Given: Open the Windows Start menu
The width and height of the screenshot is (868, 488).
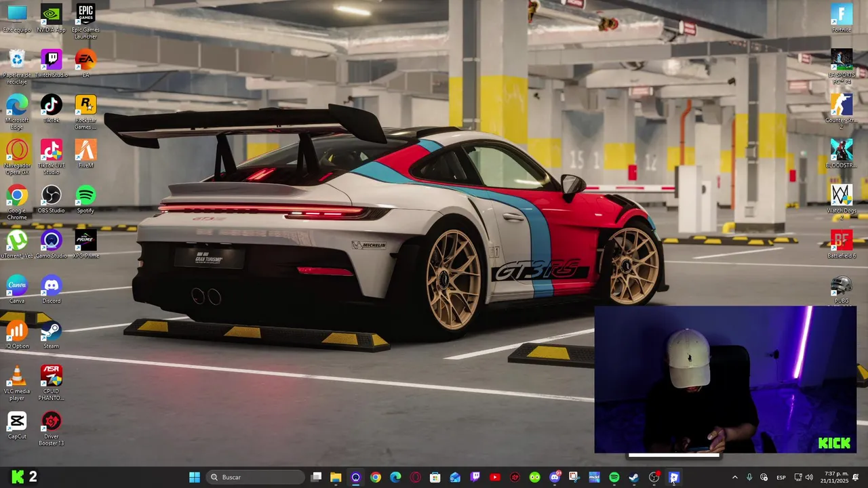Looking at the screenshot, I should tap(195, 477).
